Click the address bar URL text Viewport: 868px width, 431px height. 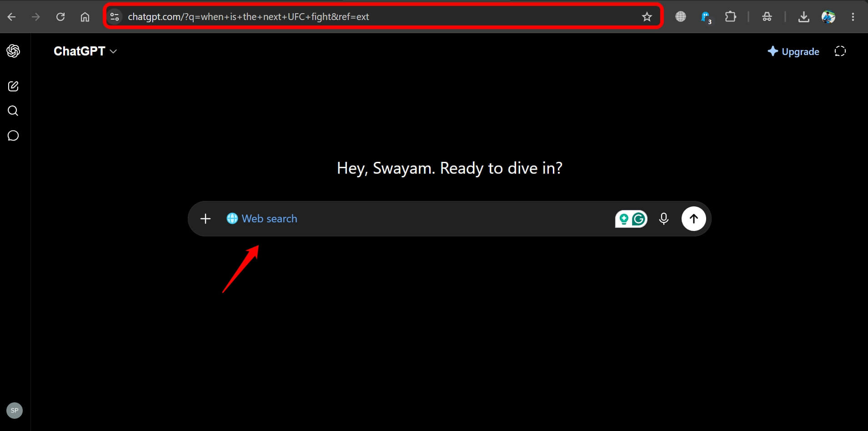[248, 17]
